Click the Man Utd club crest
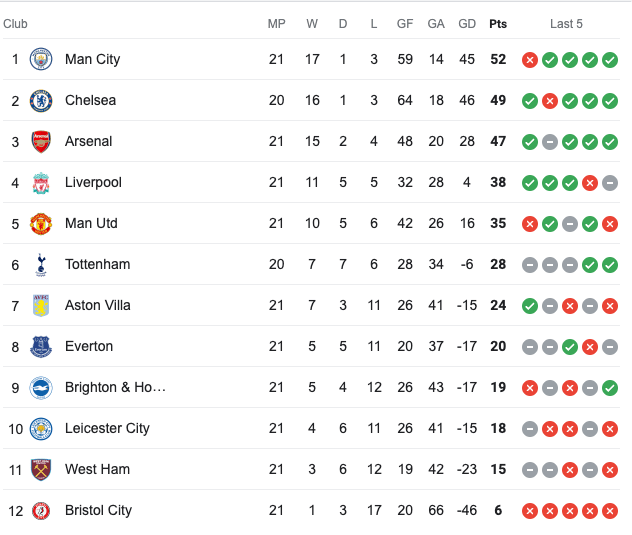 point(41,224)
